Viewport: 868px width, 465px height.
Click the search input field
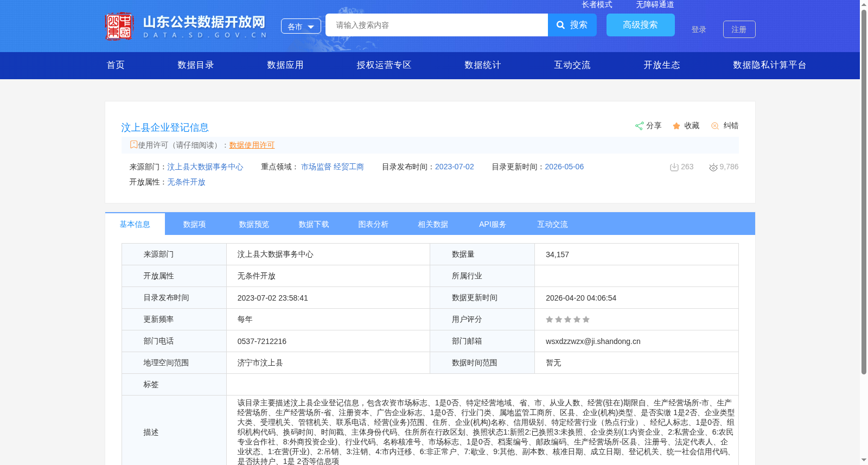coord(437,25)
